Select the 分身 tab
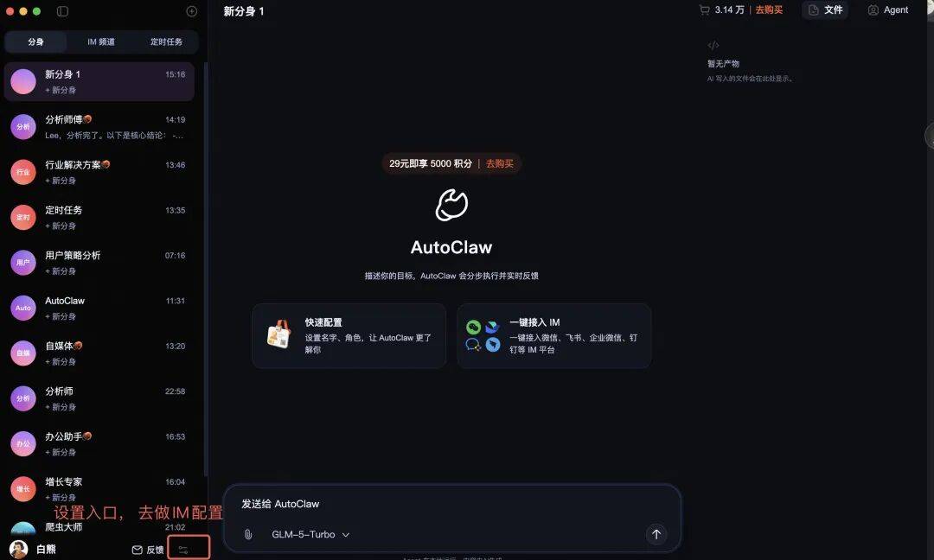 pos(35,41)
